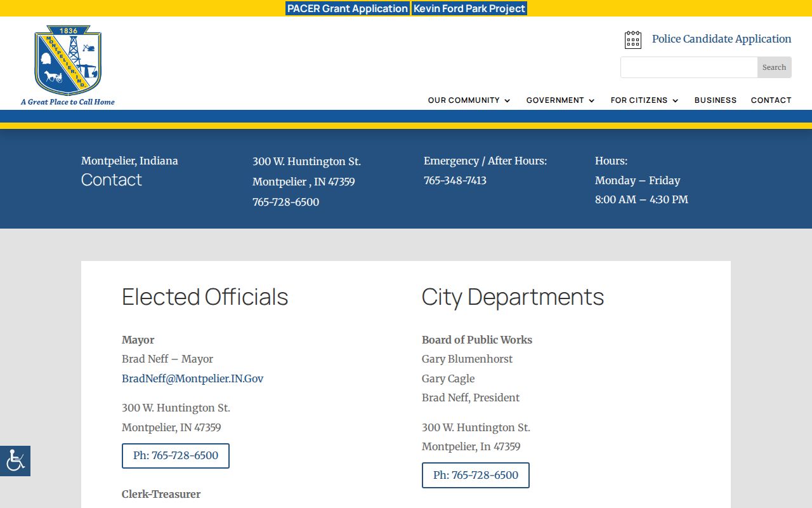This screenshot has width=812, height=508.
Task: Expand the Our Community dropdown menu
Action: coord(469,100)
